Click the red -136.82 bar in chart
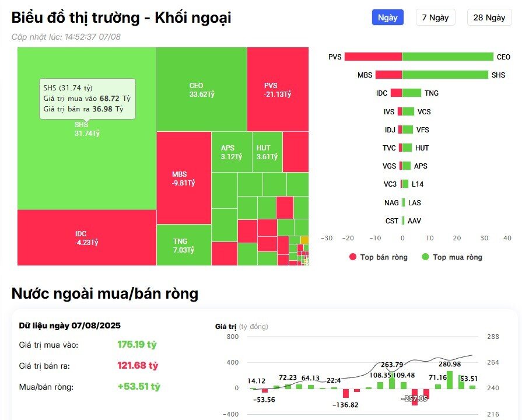This screenshot has height=420, width=522. [345, 393]
